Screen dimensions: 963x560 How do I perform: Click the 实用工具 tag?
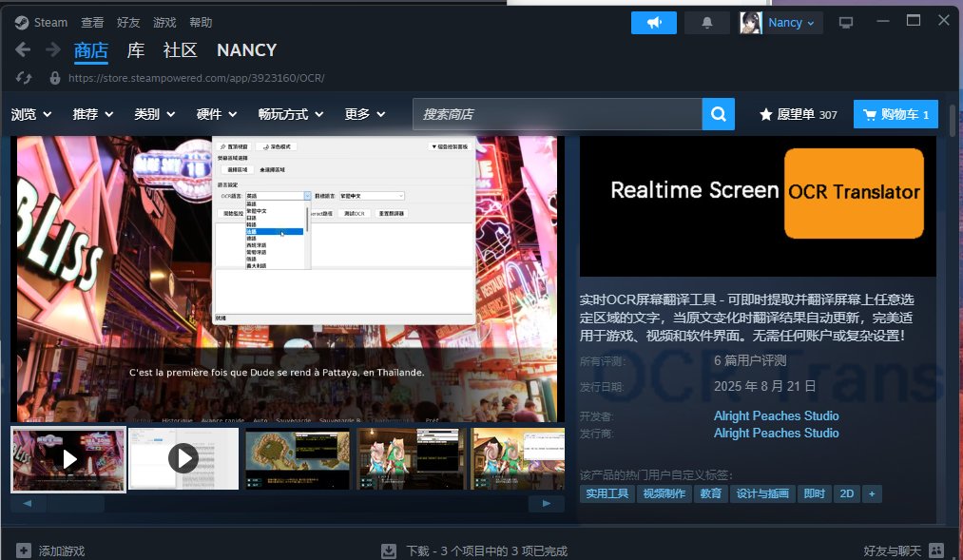click(607, 493)
